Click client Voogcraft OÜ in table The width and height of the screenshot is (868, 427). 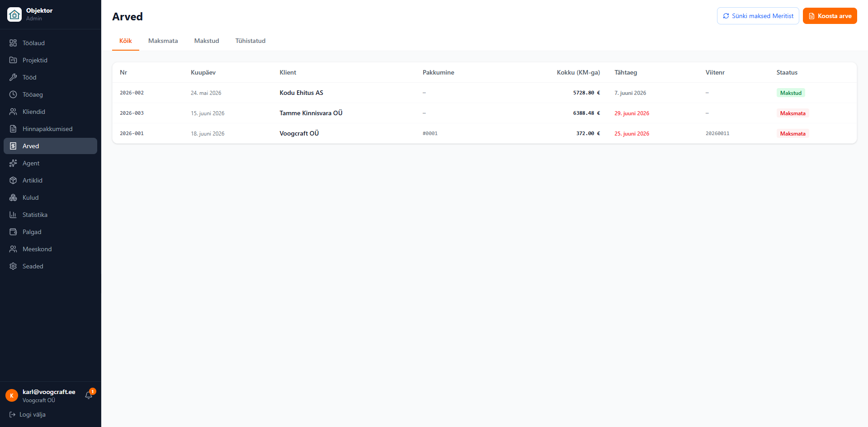pyautogui.click(x=299, y=133)
